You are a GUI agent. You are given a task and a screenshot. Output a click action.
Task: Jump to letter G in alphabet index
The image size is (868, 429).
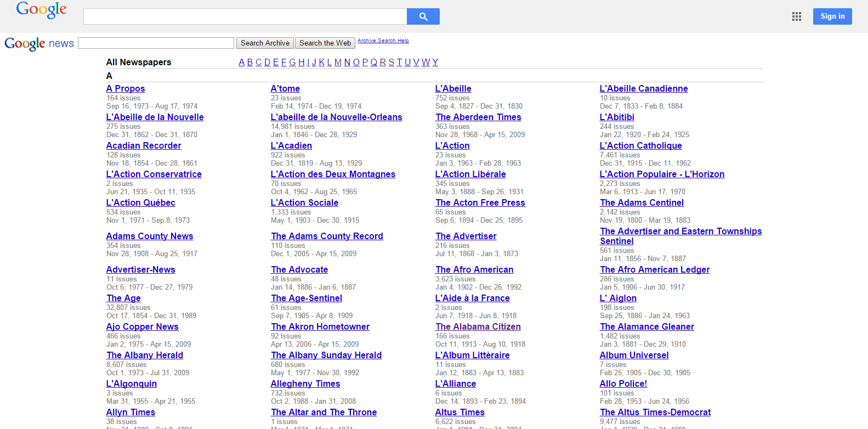tap(292, 62)
